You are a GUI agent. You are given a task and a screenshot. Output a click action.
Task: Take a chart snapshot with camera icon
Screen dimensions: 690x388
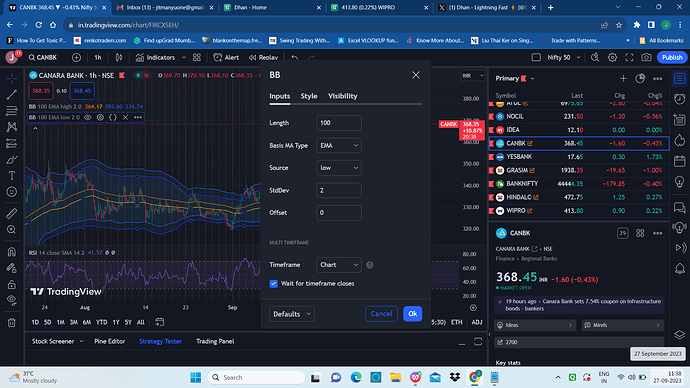click(646, 57)
